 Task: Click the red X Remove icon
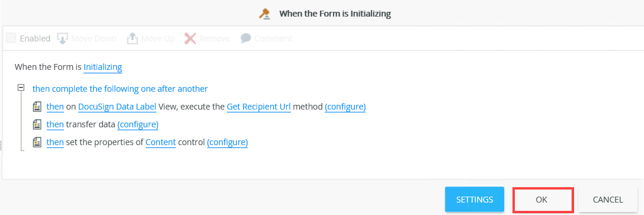[190, 38]
